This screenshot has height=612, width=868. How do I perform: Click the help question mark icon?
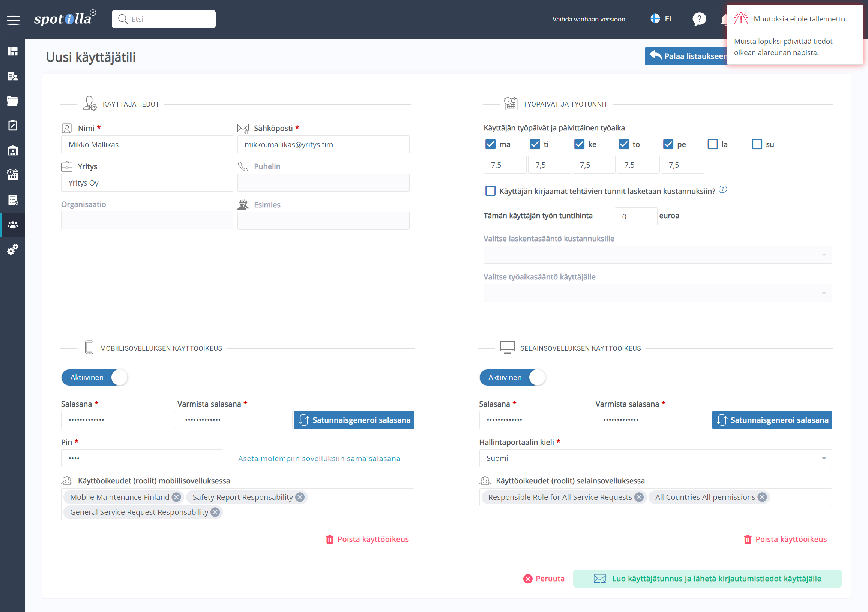(699, 19)
